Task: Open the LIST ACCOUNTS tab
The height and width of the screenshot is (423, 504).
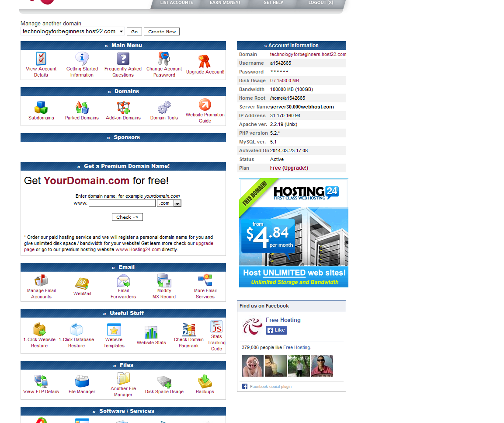Action: 177,3
